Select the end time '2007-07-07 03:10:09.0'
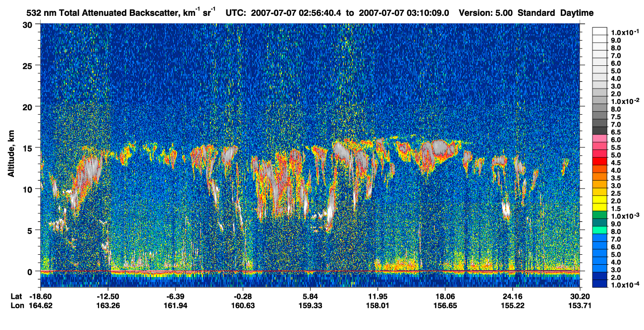 (403, 13)
